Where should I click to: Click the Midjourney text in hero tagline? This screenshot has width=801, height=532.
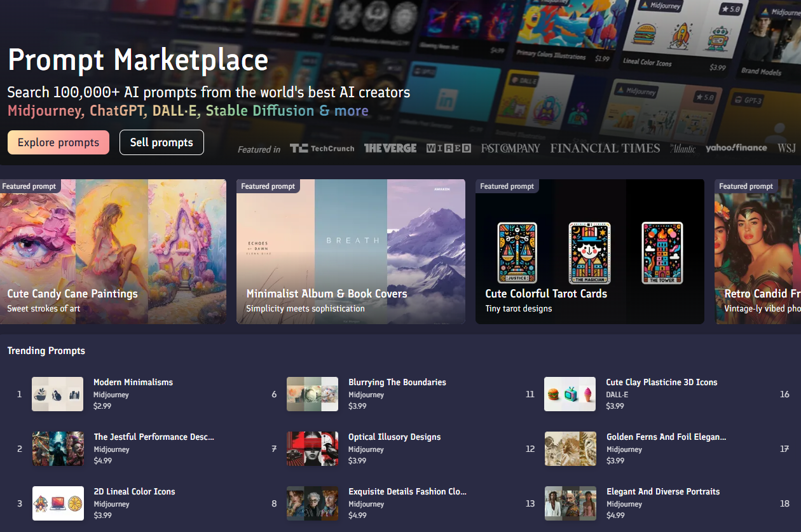(45, 111)
